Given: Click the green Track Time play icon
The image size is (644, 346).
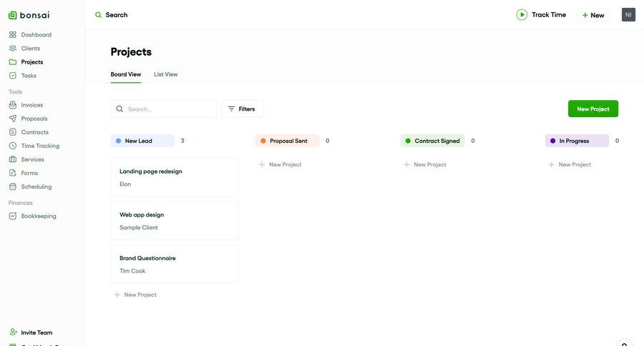Looking at the screenshot, I should click(x=522, y=15).
